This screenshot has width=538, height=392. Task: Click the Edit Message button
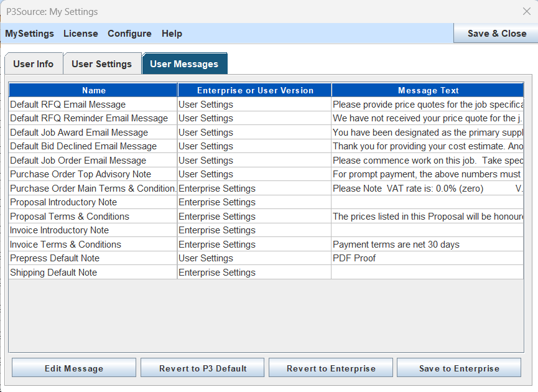73,367
